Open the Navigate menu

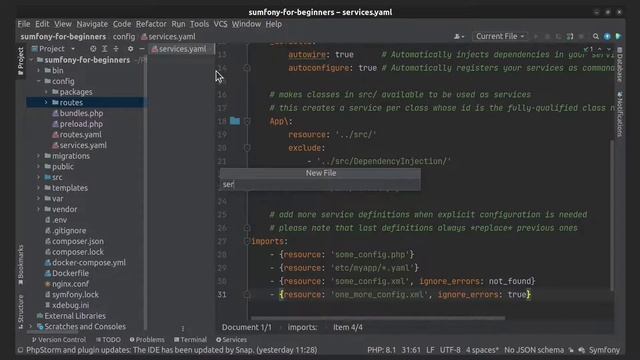tap(92, 24)
